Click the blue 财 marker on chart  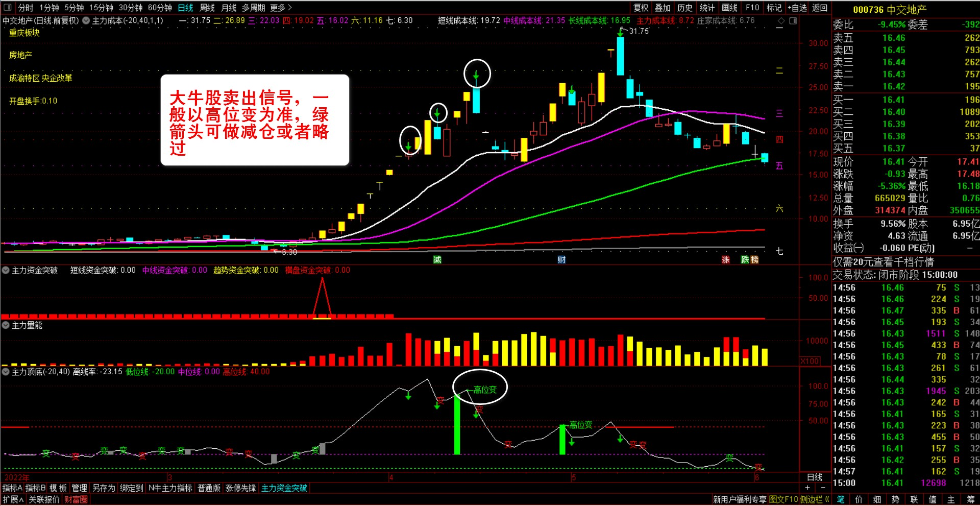[561, 260]
